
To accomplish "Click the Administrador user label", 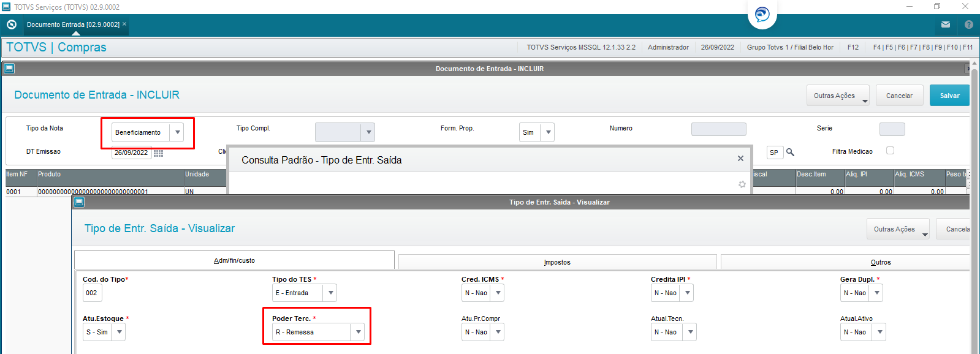I will [668, 47].
